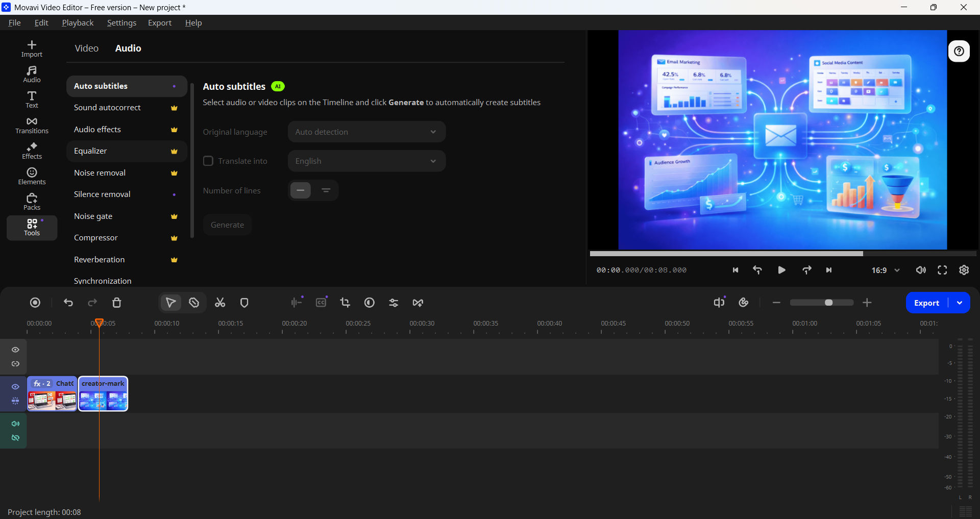Mute the audio track speaker icon
The height and width of the screenshot is (519, 980).
16,424
